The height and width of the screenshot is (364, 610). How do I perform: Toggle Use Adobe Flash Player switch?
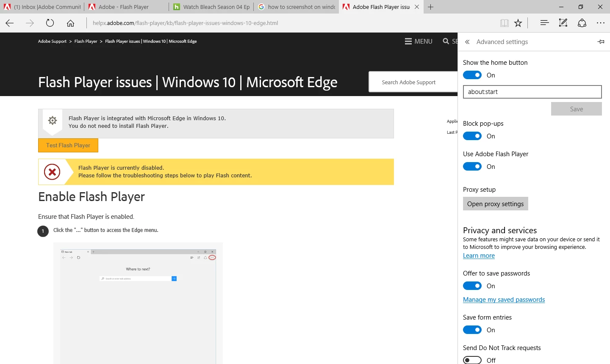(x=472, y=166)
